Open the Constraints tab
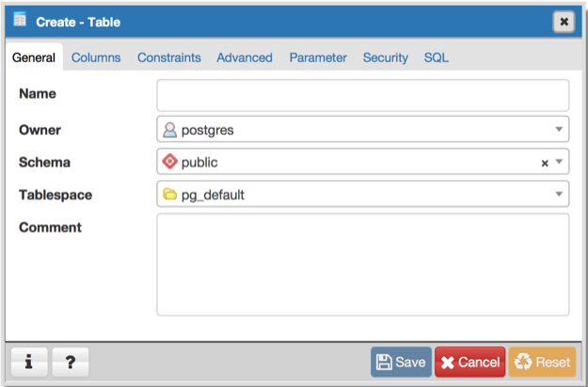The height and width of the screenshot is (387, 588). click(x=168, y=57)
